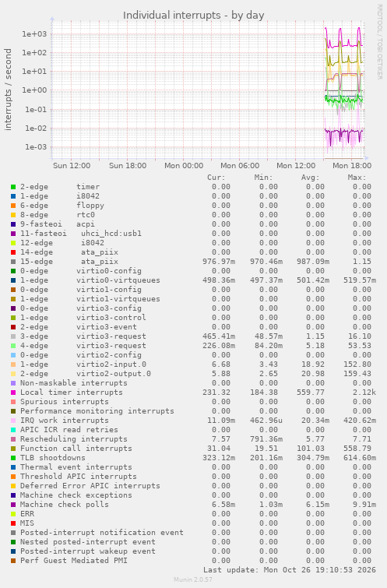Click the Mon 18:00 time axis label

tap(352, 166)
